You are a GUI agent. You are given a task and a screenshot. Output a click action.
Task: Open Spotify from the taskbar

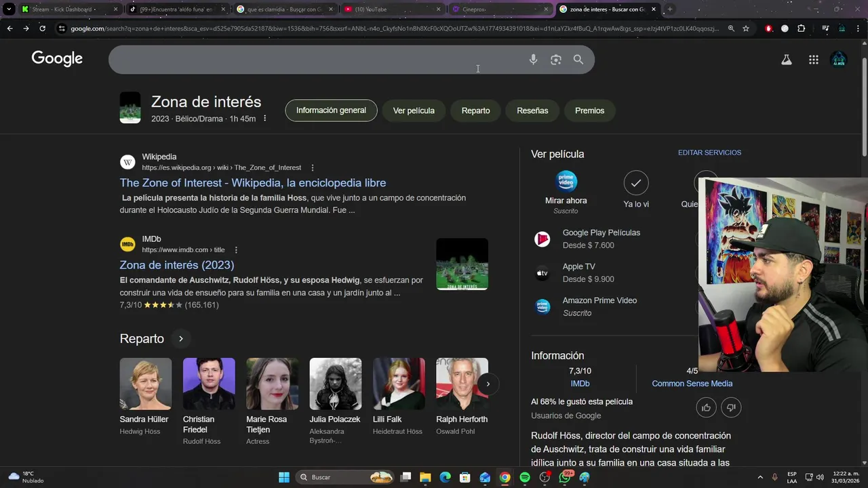tap(525, 477)
